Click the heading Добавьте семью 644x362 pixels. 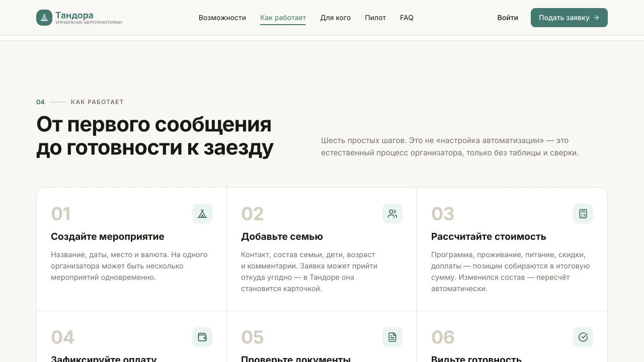[x=282, y=237]
